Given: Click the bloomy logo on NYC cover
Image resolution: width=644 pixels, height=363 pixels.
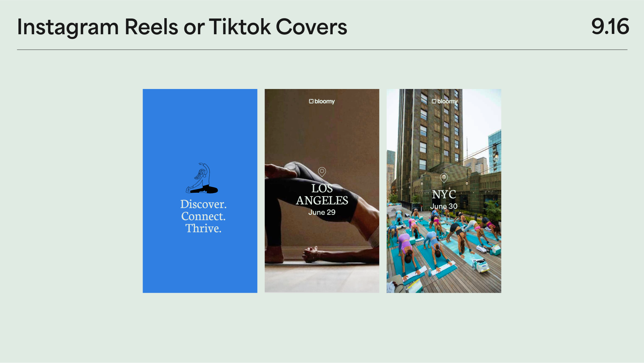Looking at the screenshot, I should pos(444,101).
